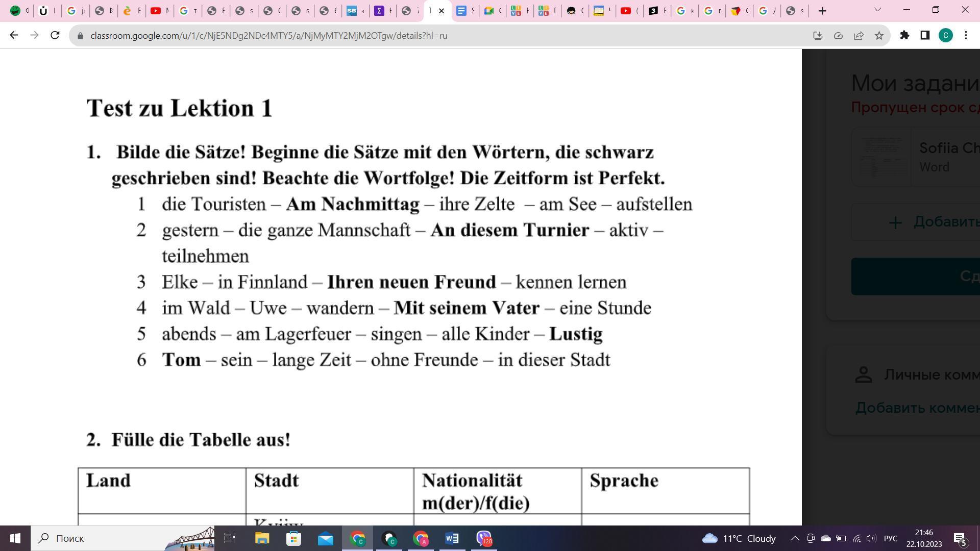Click the Добавить комментарий link
This screenshot has height=551, width=980.
tap(917, 408)
